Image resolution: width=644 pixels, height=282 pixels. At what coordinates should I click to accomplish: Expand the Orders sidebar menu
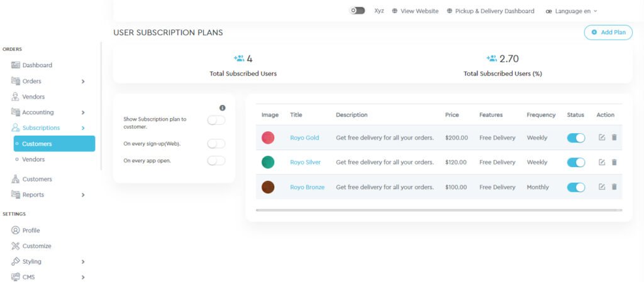[83, 81]
